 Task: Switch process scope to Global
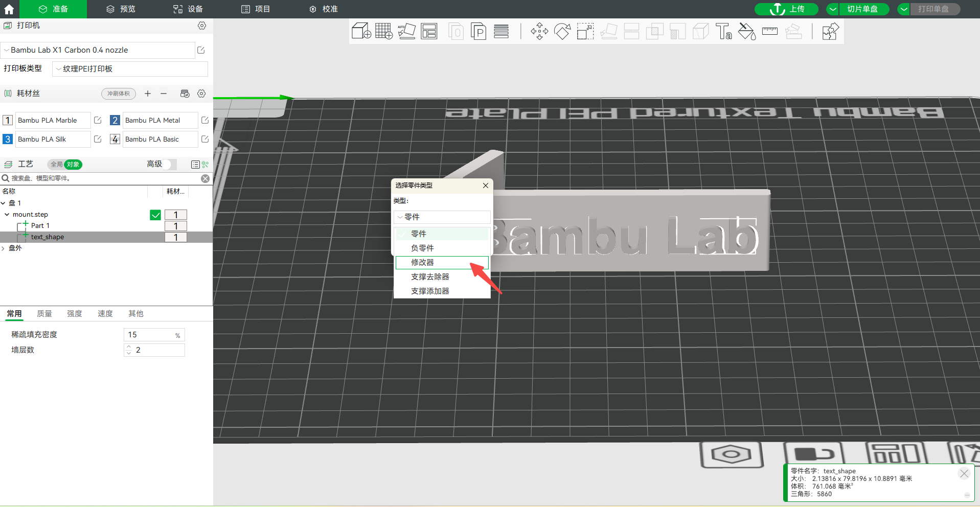coord(56,165)
